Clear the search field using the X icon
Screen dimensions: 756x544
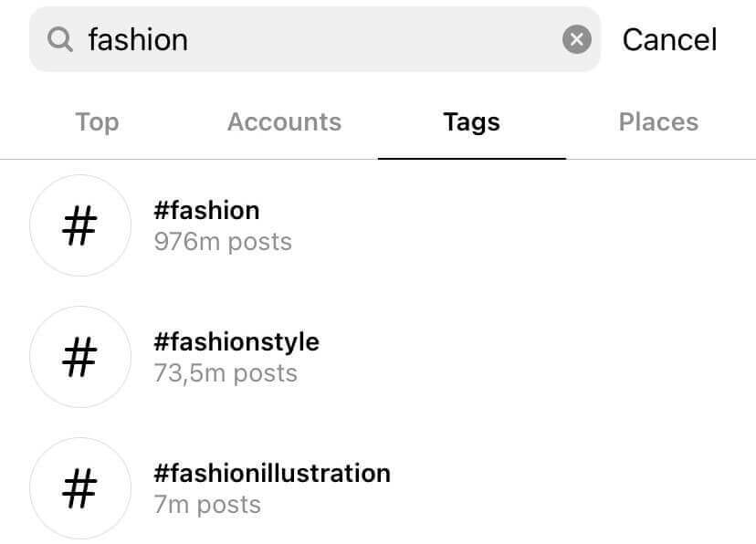tap(576, 38)
